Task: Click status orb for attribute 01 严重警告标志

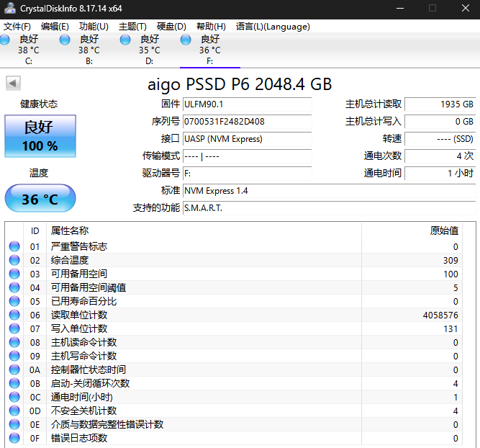Action: [x=14, y=246]
